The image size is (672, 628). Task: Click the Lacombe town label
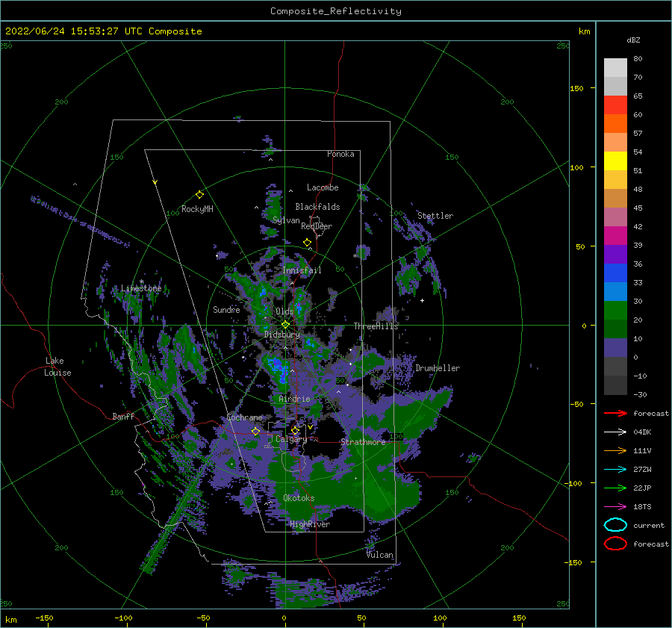coord(323,187)
